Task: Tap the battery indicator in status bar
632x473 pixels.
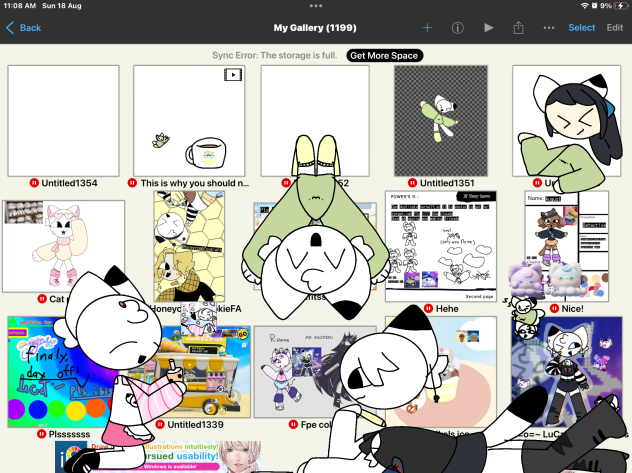Action: pyautogui.click(x=618, y=6)
